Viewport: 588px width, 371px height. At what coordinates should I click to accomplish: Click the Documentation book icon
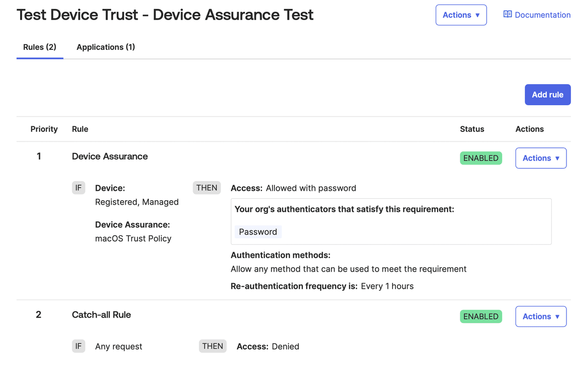(507, 15)
